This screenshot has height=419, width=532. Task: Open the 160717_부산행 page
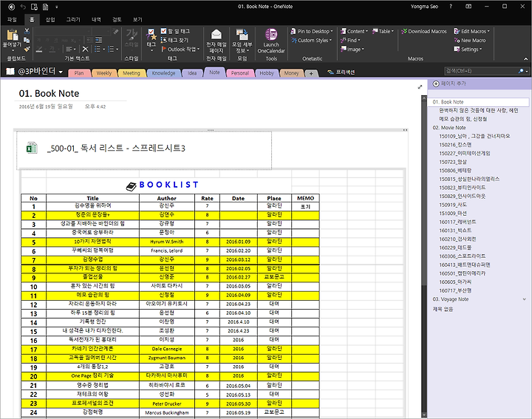click(455, 290)
